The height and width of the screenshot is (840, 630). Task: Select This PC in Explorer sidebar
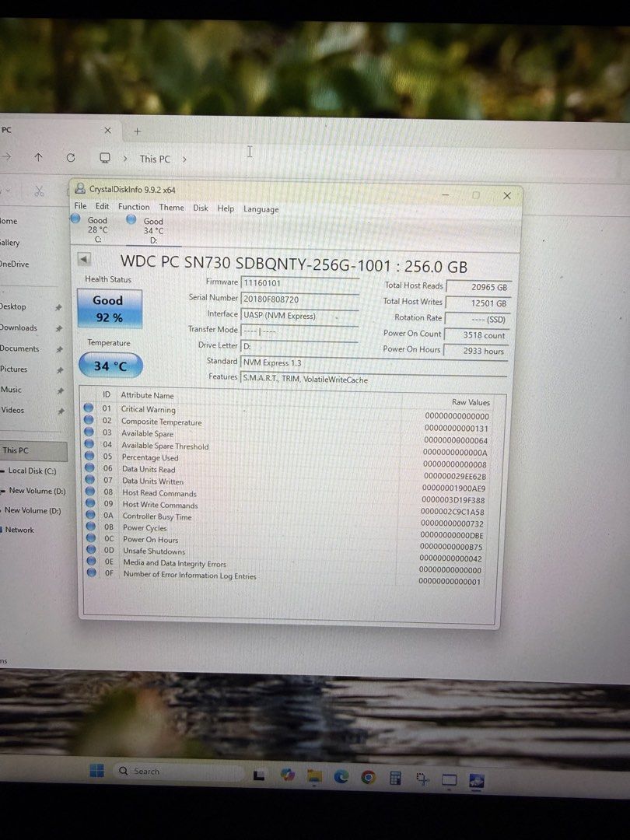33,450
